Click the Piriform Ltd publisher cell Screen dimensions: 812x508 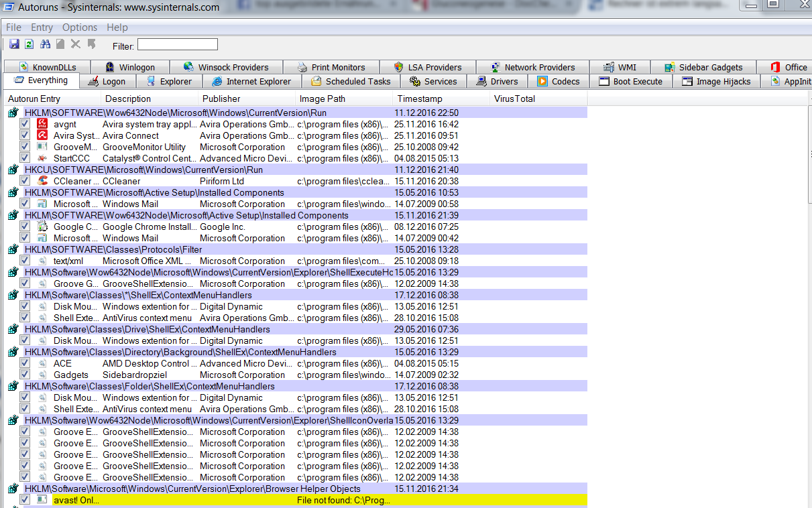pos(222,181)
